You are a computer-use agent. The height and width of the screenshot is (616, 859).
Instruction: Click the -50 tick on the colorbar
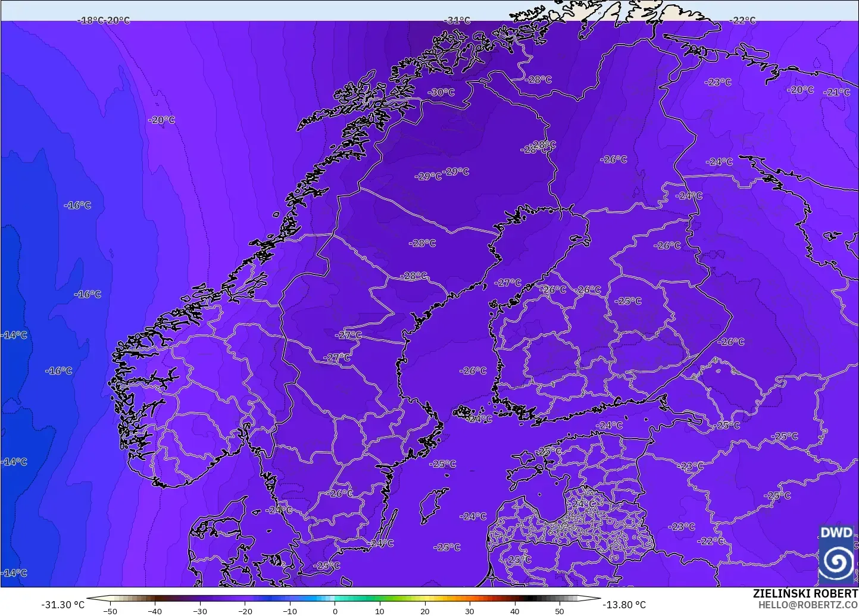click(110, 611)
